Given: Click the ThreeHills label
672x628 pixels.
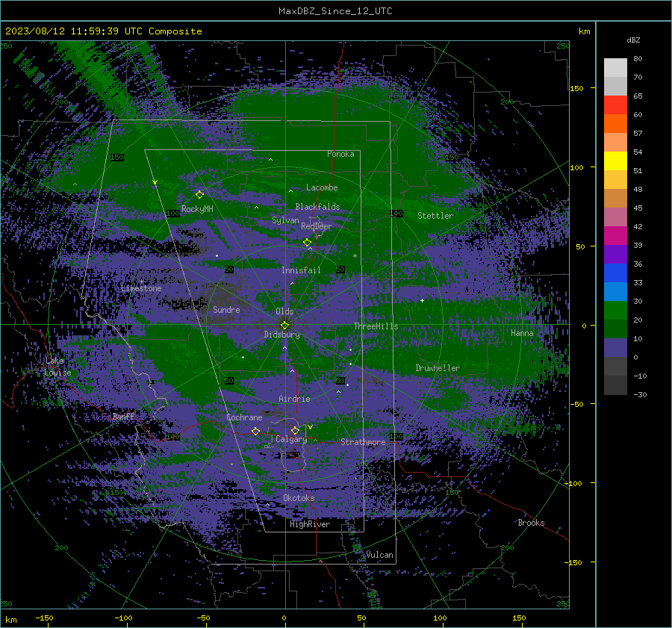Looking at the screenshot, I should 376,326.
